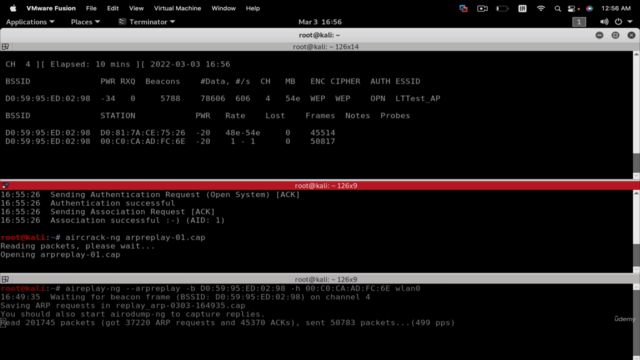
Task: Click the window title root@kali: ~
Action: pos(319,36)
